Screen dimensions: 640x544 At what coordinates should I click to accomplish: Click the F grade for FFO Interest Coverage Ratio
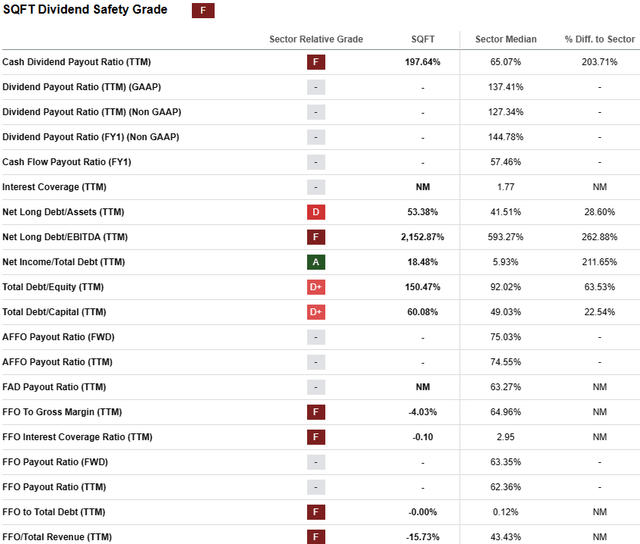point(316,437)
